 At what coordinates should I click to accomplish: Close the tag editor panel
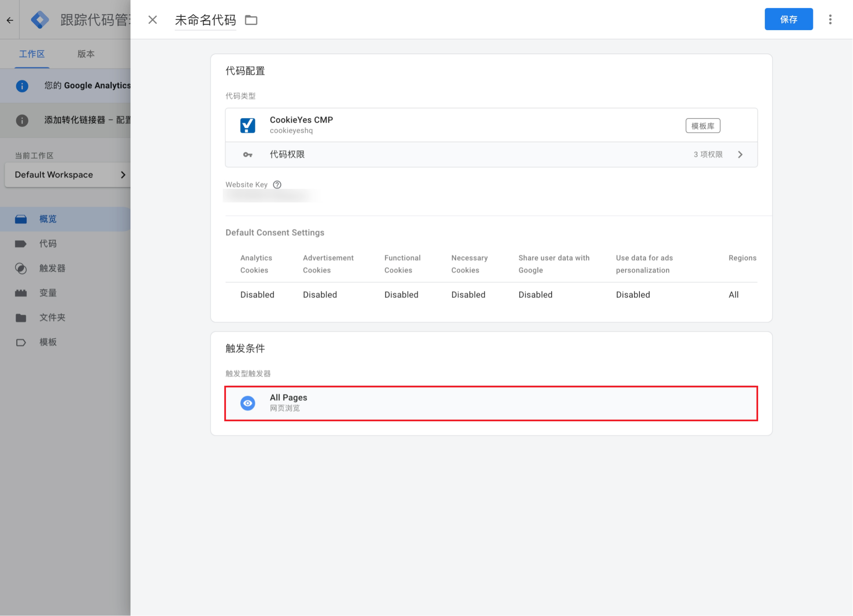(152, 20)
